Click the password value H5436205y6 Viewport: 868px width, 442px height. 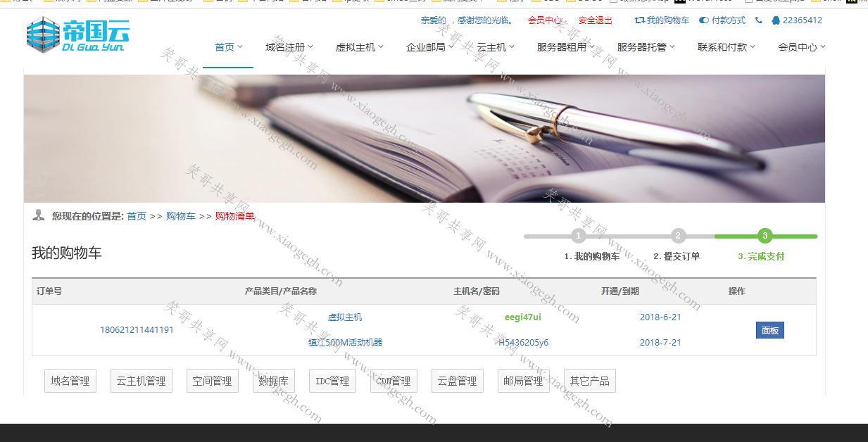pos(523,343)
